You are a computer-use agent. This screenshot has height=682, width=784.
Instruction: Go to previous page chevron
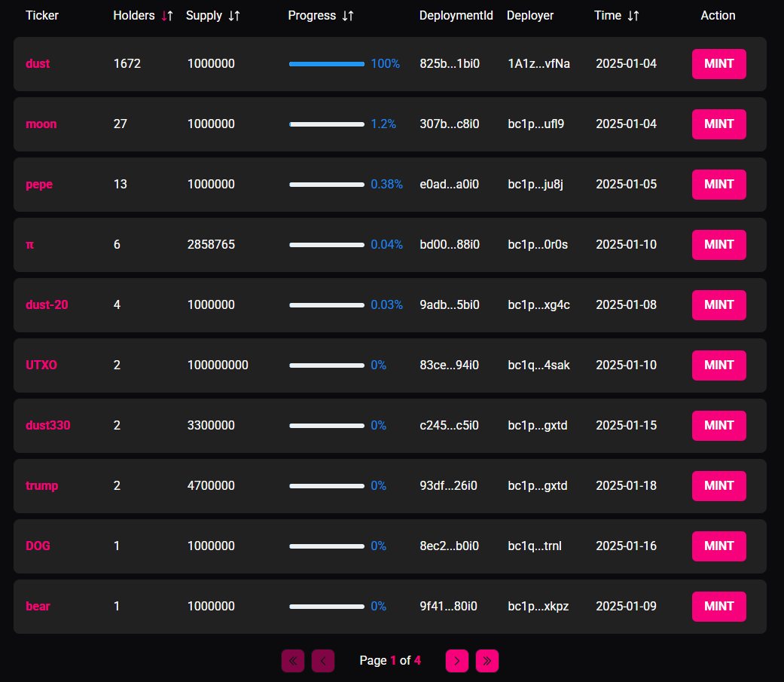pyautogui.click(x=323, y=661)
